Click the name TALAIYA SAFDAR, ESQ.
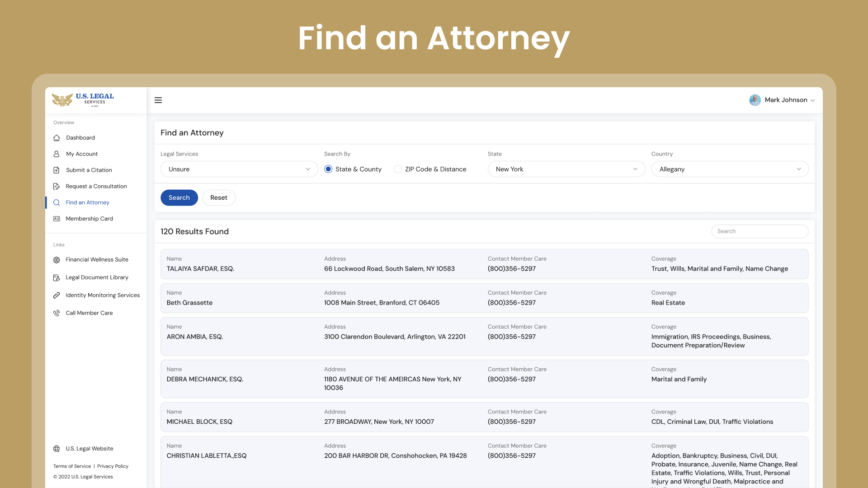 click(x=200, y=269)
